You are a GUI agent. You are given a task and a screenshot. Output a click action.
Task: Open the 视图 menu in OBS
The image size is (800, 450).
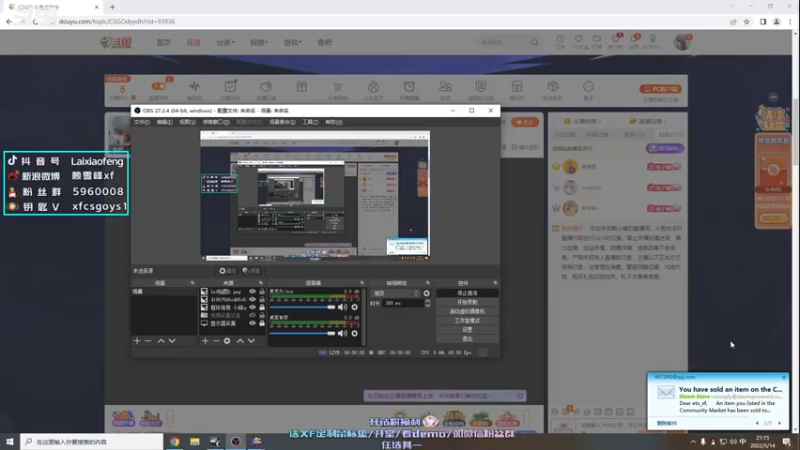pyautogui.click(x=187, y=122)
